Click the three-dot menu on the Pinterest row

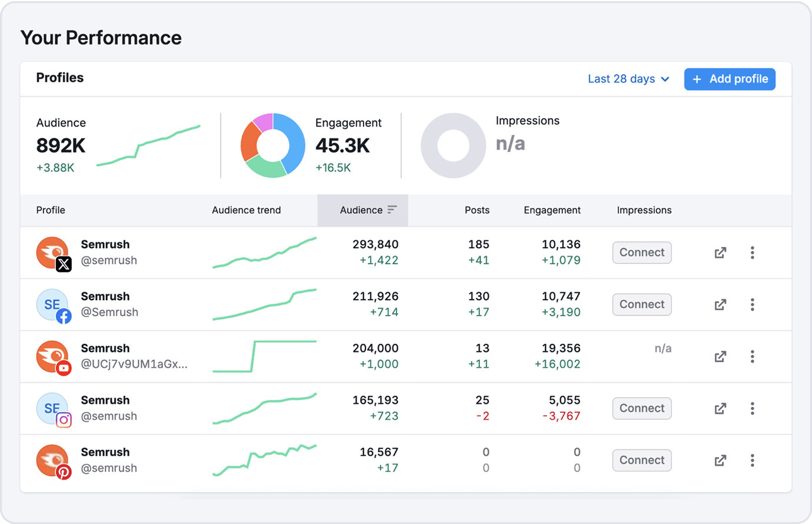(752, 460)
